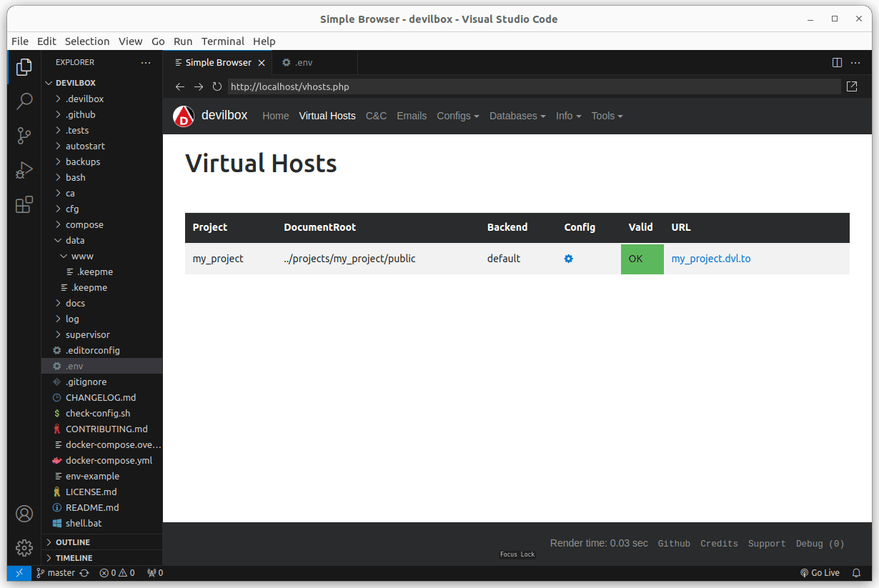
Task: Open the Manage gear in activity bar
Action: click(x=24, y=548)
